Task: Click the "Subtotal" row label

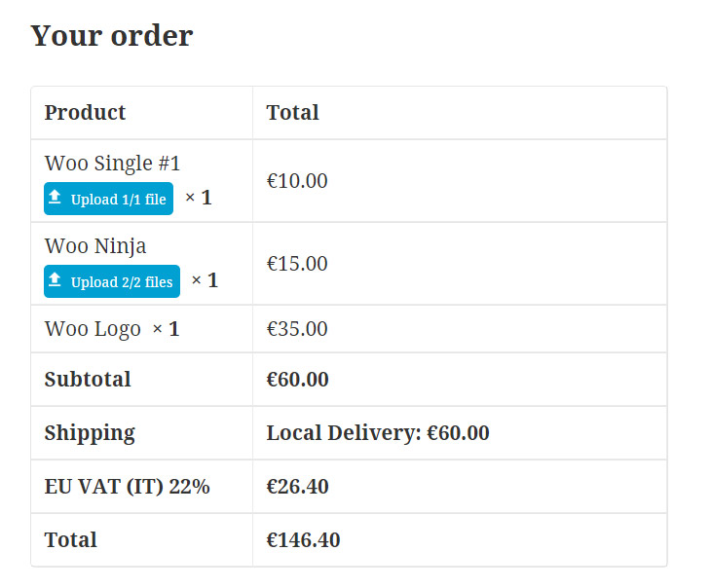Action: (88, 380)
